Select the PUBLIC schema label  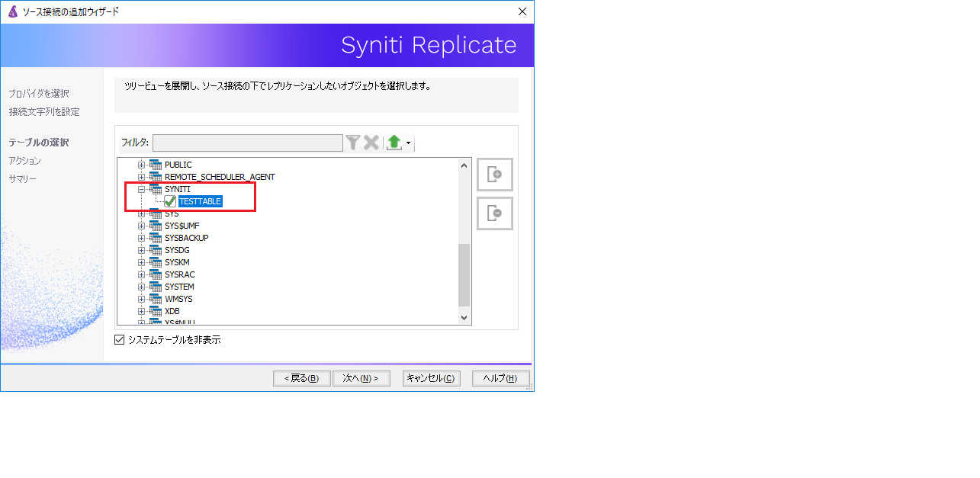(178, 165)
